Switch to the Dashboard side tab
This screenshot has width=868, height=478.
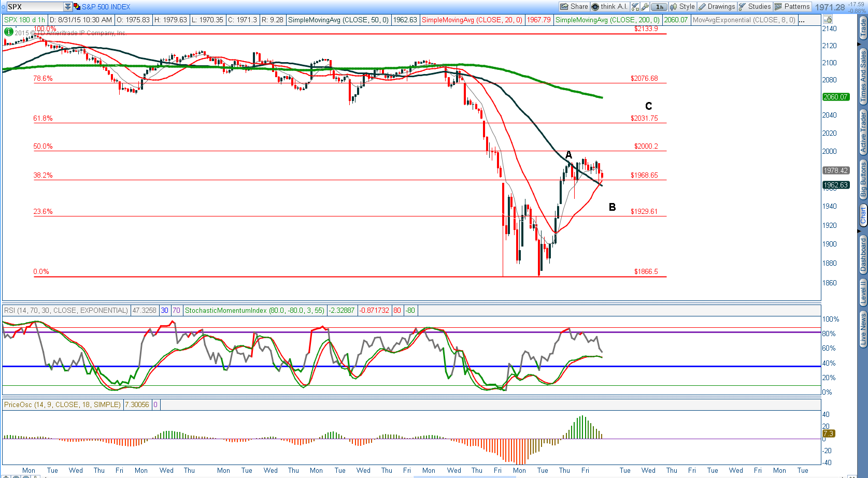pos(863,254)
